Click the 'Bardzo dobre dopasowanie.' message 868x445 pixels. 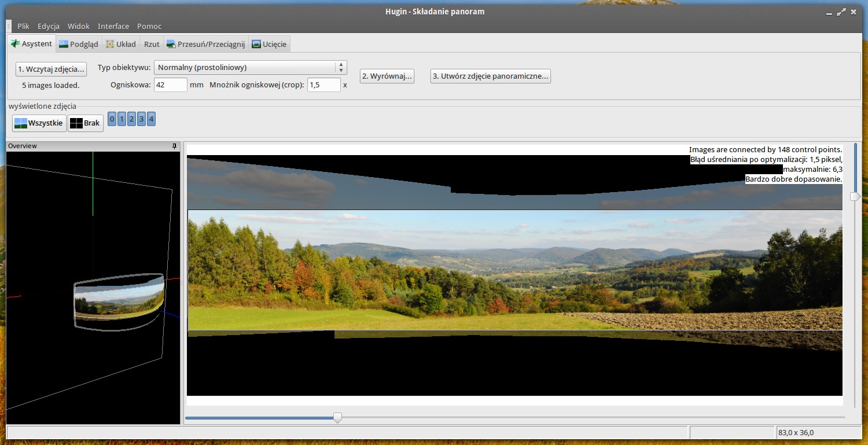coord(794,179)
